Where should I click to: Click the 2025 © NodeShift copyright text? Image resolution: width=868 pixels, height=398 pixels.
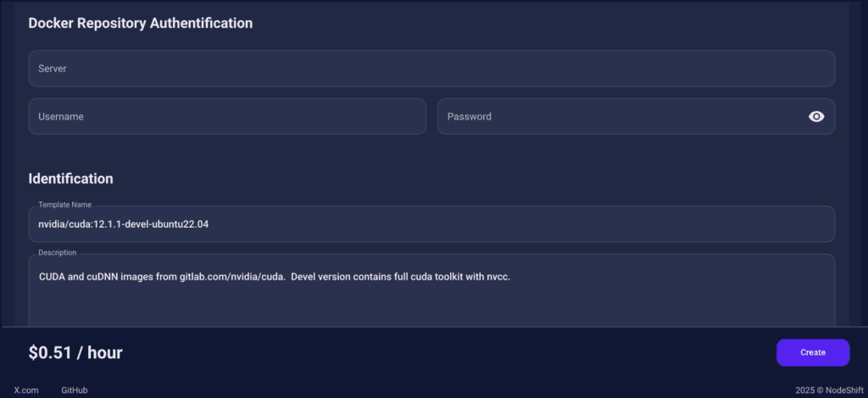point(829,390)
